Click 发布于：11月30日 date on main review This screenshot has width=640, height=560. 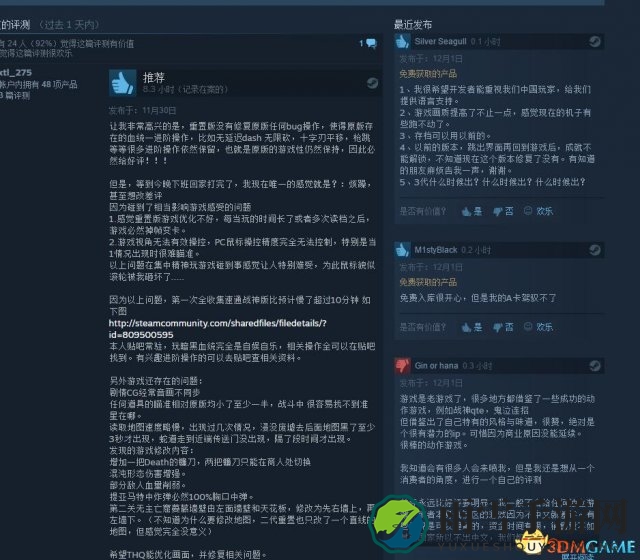142,111
